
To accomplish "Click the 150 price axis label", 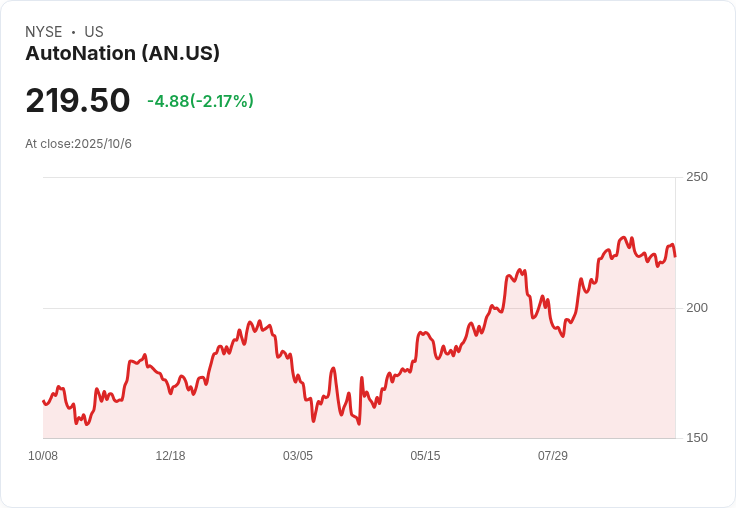I will [697, 438].
